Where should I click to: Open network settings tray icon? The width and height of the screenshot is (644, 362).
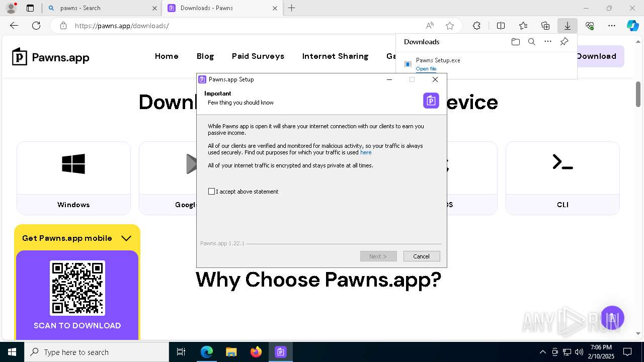point(567,352)
